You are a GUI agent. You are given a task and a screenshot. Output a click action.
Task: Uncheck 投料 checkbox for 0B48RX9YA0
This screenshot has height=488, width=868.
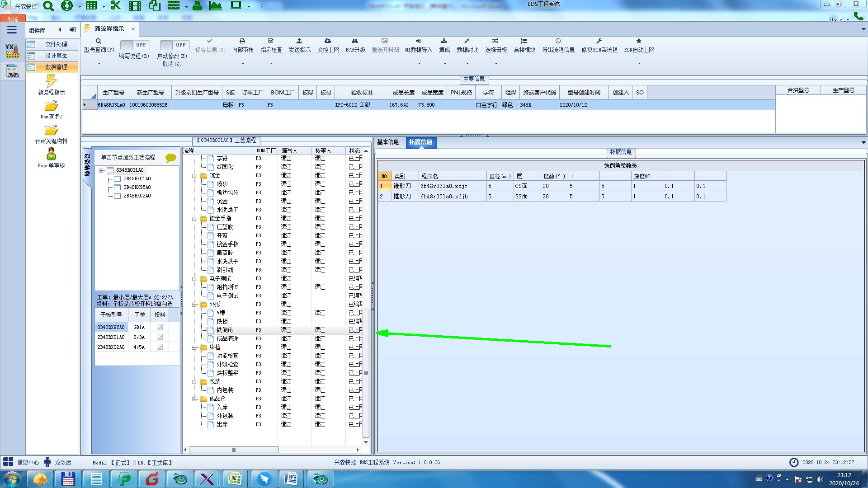(x=160, y=327)
